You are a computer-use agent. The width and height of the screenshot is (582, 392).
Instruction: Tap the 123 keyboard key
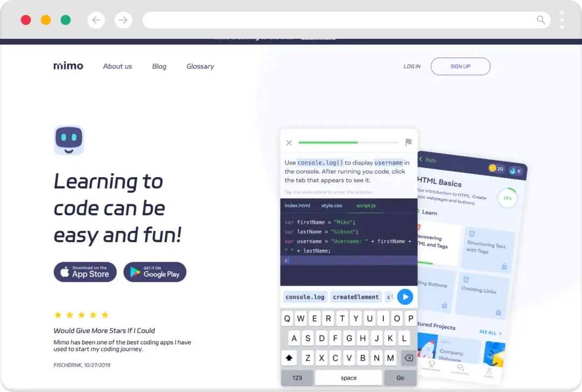coord(297,378)
